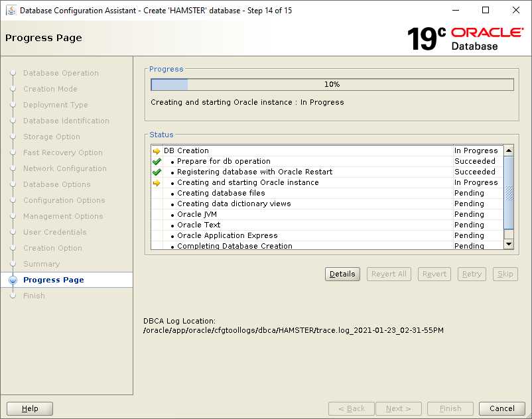This screenshot has width=532, height=419.
Task: Click Registering database with Oracle Restart row
Action: 327,172
